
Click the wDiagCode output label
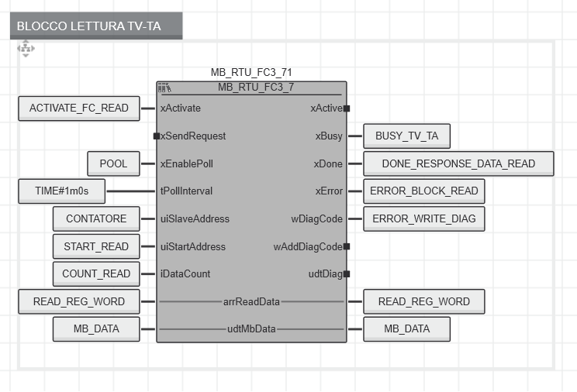(317, 218)
